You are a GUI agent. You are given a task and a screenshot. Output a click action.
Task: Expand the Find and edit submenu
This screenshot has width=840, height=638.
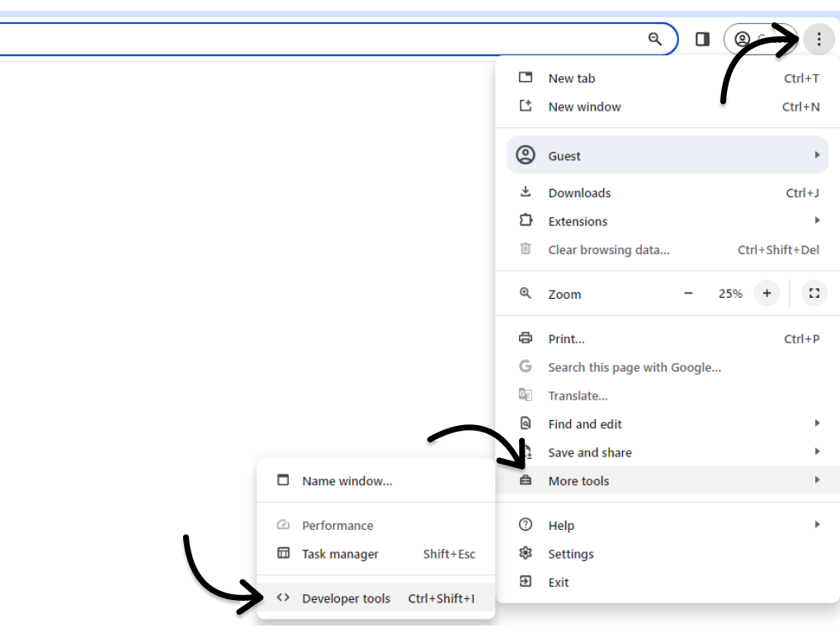coord(584,423)
